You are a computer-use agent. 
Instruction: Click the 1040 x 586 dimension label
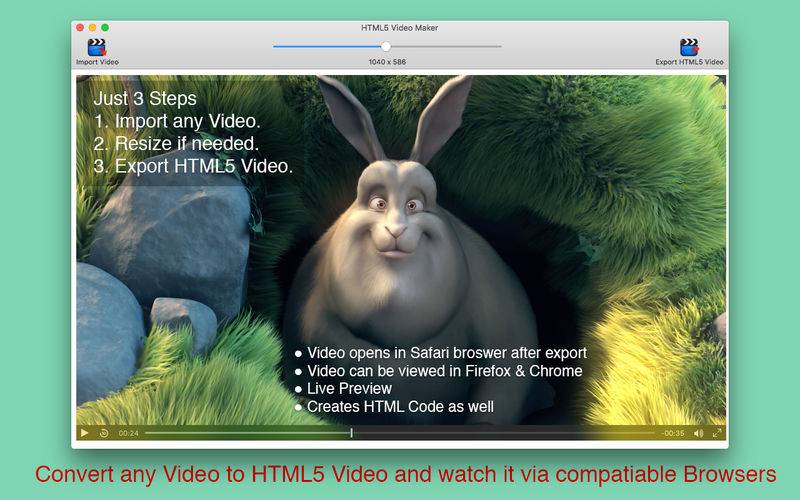click(x=387, y=62)
